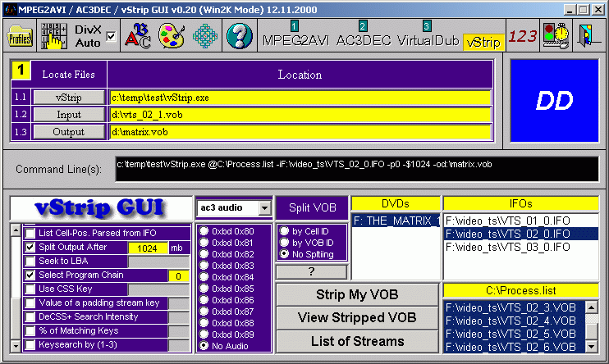The width and height of the screenshot is (609, 364).
Task: Select the 0xbd 0x85 audio stream
Action: tap(204, 289)
